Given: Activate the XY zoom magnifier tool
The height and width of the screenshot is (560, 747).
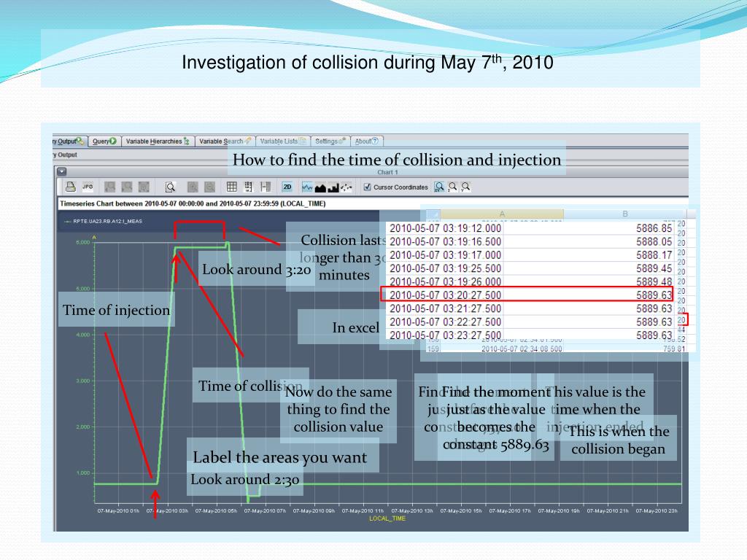Looking at the screenshot, I should (x=439, y=187).
